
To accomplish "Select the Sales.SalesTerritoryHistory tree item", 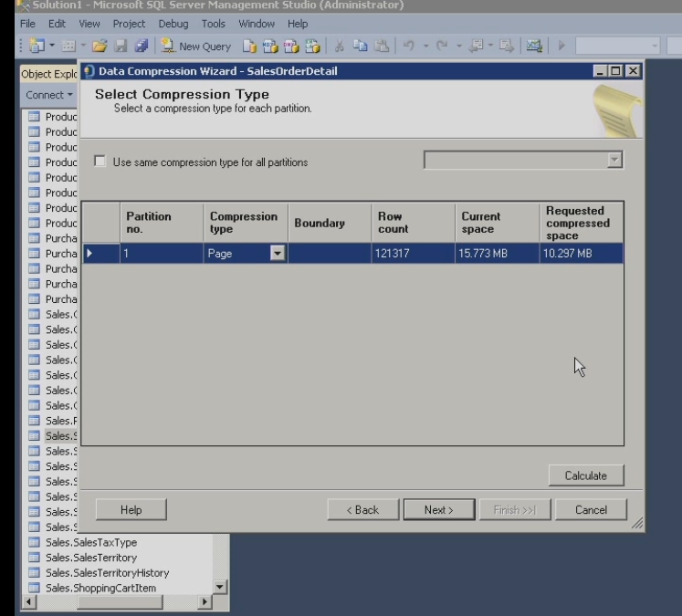I will pos(108,572).
